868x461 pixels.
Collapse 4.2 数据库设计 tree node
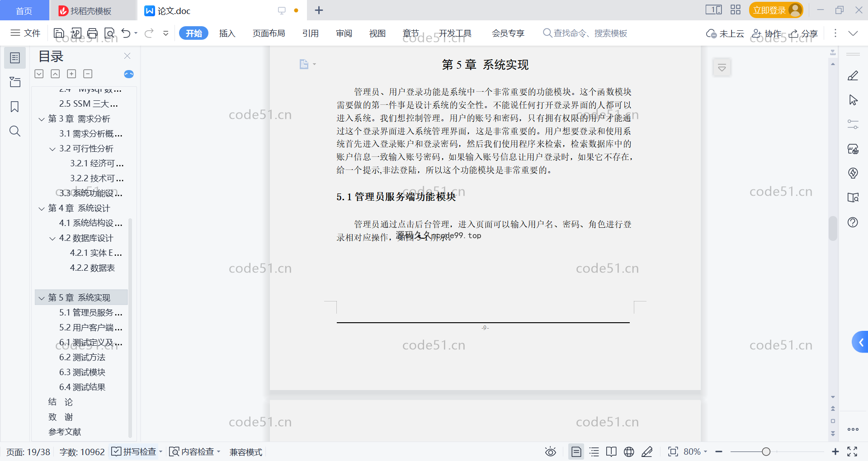click(x=52, y=239)
